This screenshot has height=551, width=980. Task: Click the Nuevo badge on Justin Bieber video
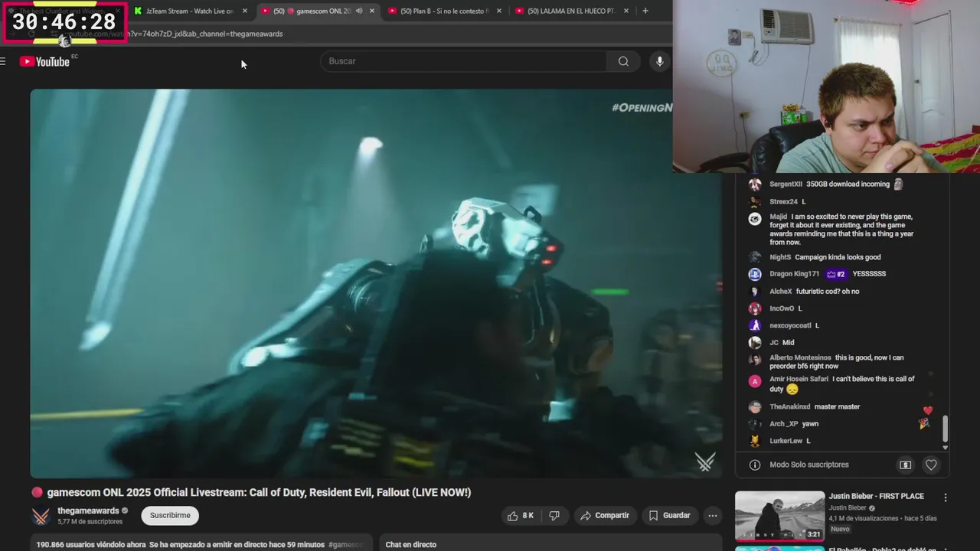840,529
